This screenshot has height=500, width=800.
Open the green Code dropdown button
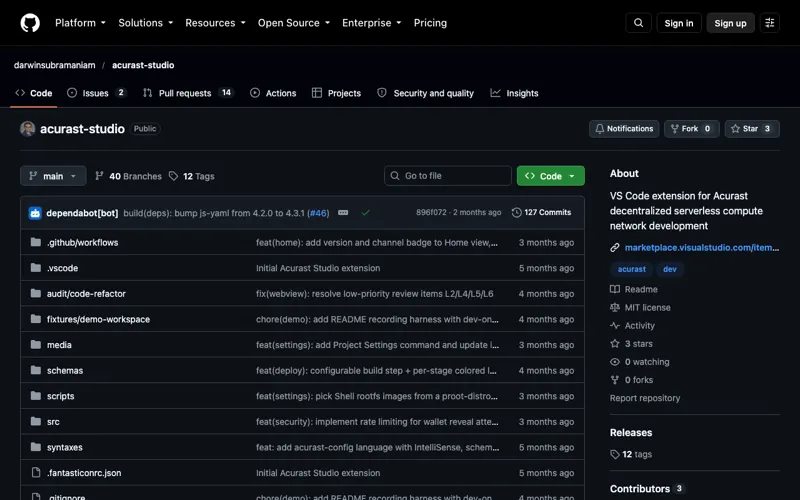(551, 176)
